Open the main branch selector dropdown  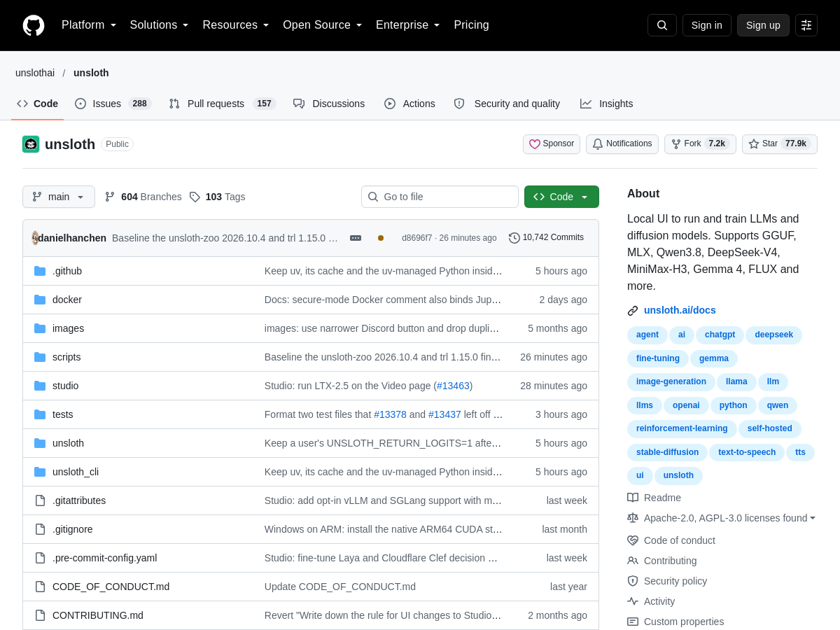click(59, 197)
